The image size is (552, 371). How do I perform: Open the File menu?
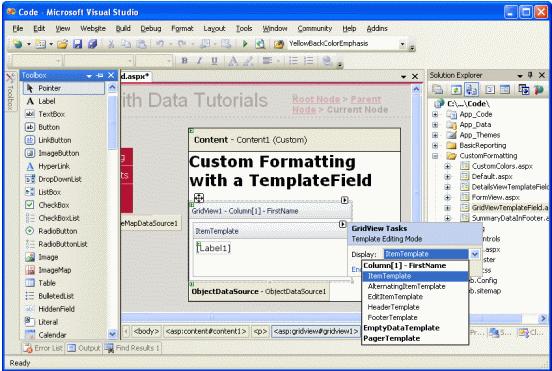tap(18, 29)
